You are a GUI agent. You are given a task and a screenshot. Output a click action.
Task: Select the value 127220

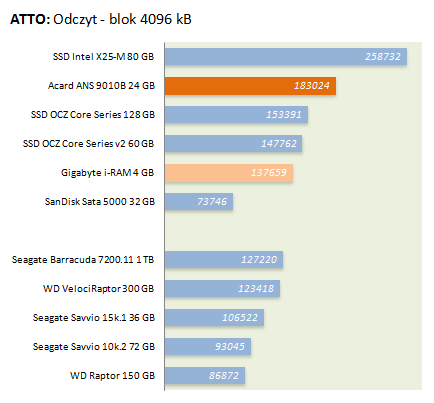point(259,260)
